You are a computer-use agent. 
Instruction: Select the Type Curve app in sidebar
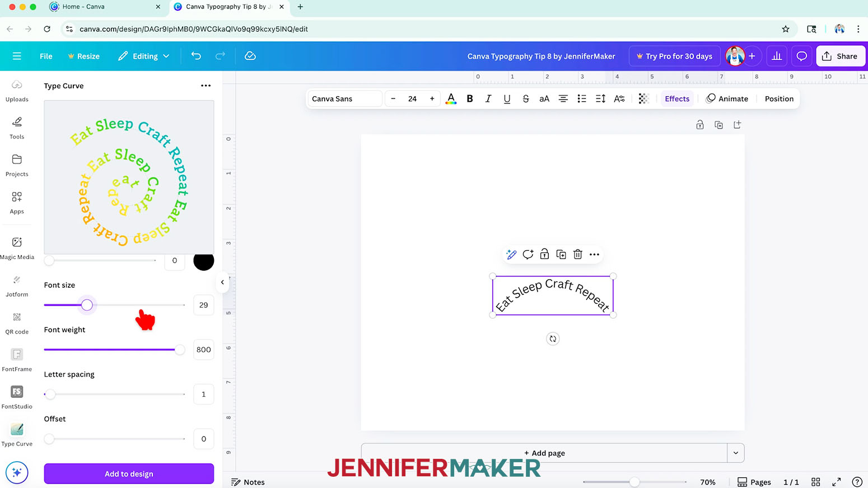pos(17,435)
